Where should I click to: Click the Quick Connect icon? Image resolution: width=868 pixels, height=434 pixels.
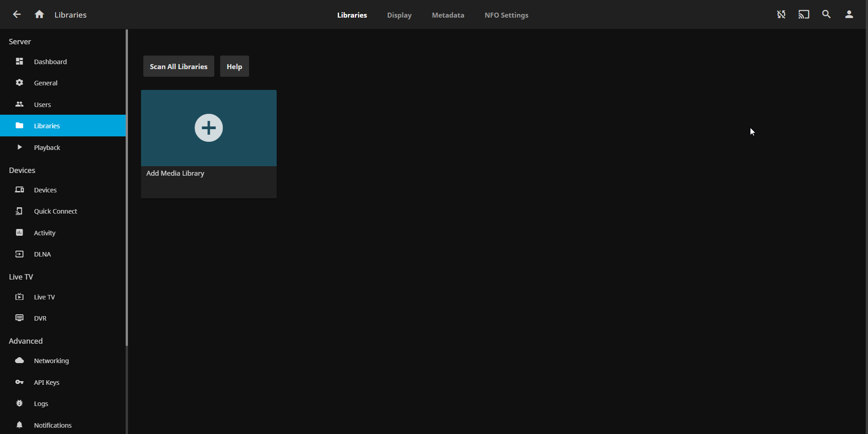19,211
